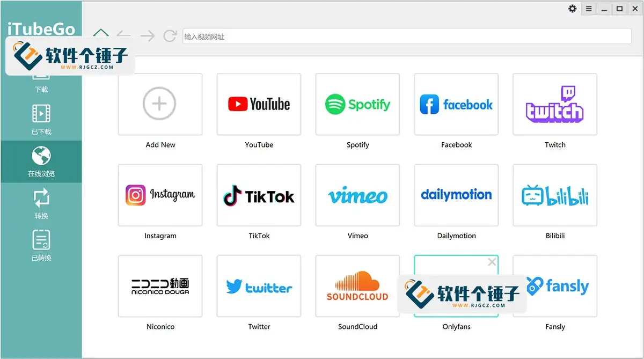Select the TikTok tile
Screen dimensions: 644x359
pyautogui.click(x=259, y=195)
